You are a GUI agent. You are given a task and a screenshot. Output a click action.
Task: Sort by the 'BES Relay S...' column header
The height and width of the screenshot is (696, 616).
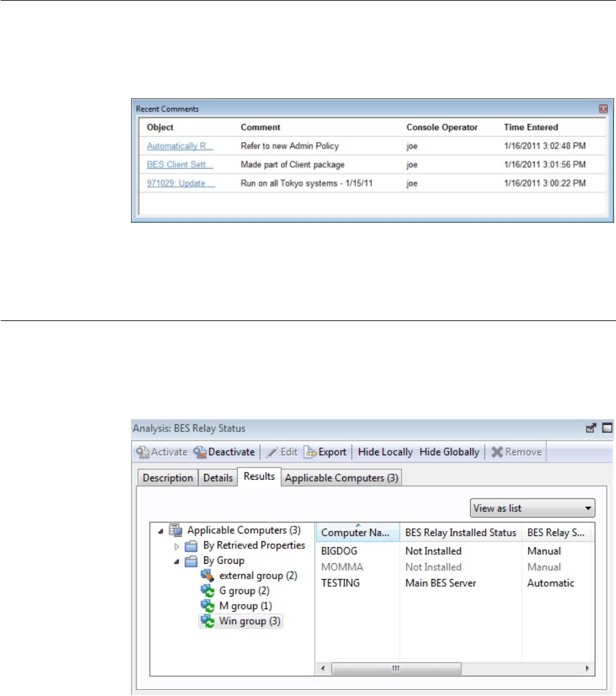(x=556, y=532)
